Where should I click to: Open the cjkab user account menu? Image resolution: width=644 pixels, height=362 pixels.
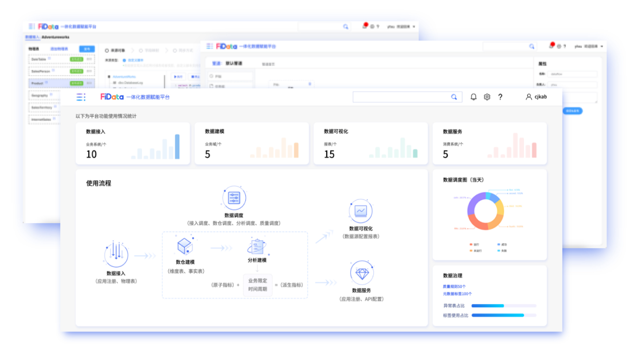[x=536, y=97]
